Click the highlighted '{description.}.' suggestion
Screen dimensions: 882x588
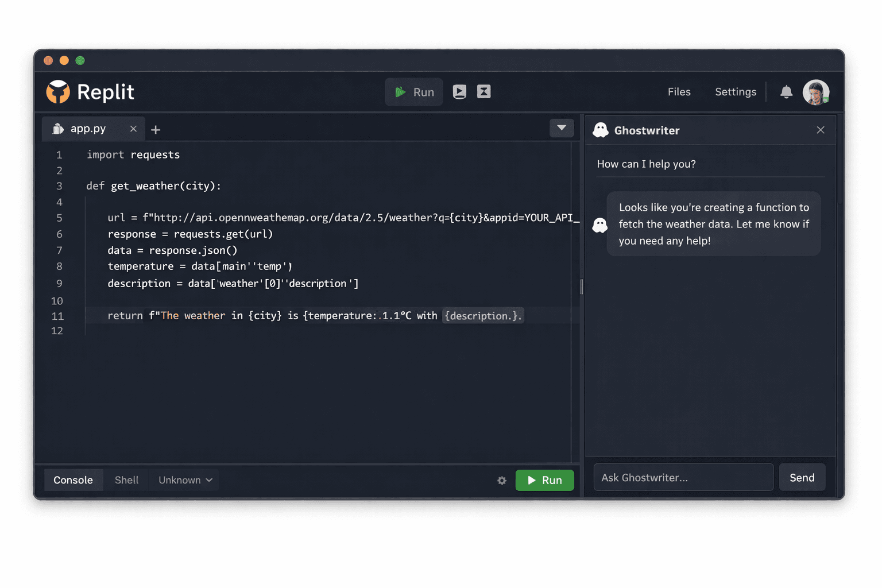483,316
